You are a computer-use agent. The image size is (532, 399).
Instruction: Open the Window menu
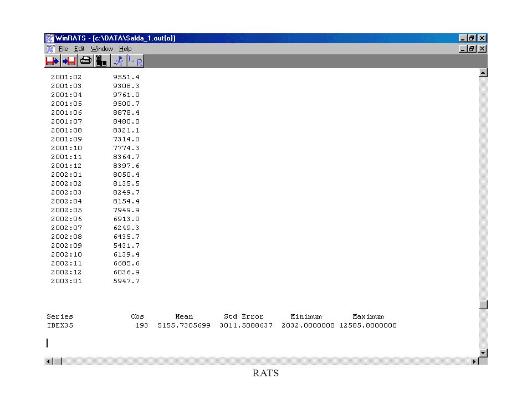(x=101, y=49)
